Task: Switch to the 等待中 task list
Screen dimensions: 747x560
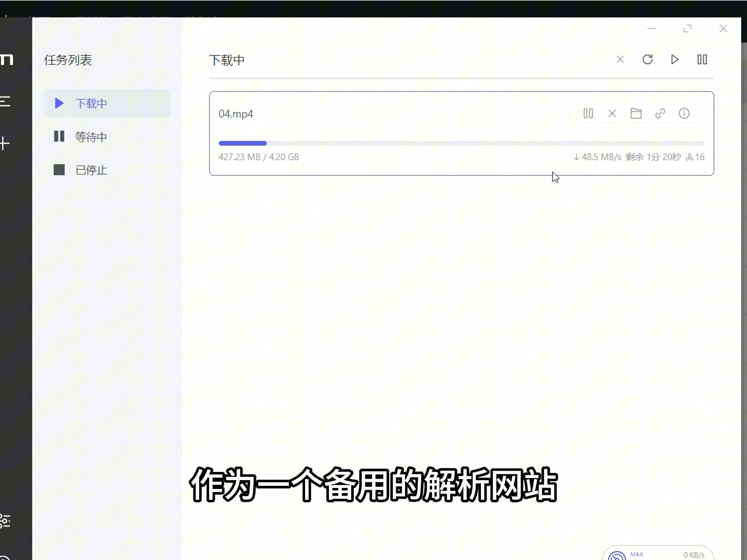Action: point(107,136)
